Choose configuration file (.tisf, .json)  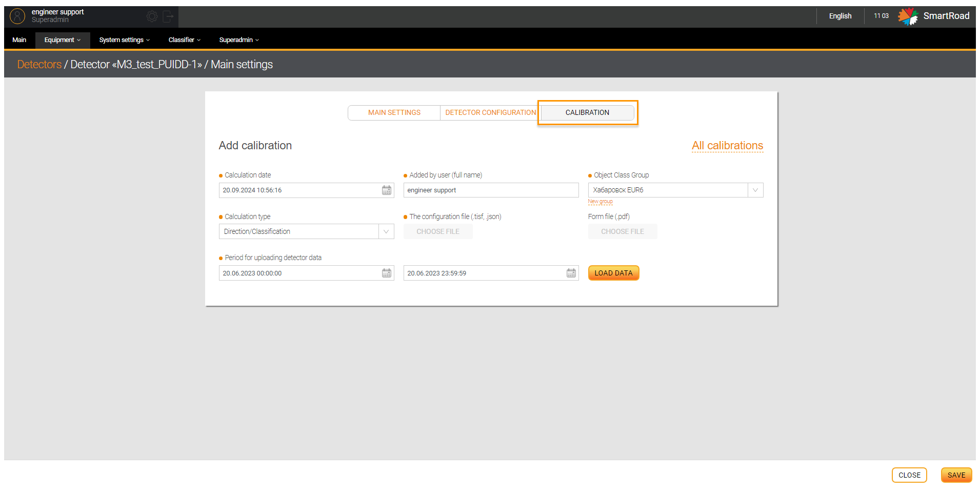(438, 231)
